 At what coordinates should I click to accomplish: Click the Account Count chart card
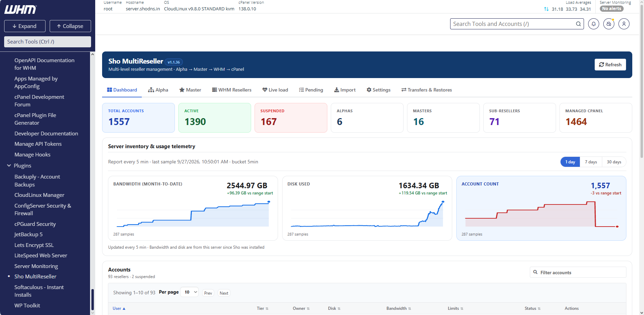(541, 208)
